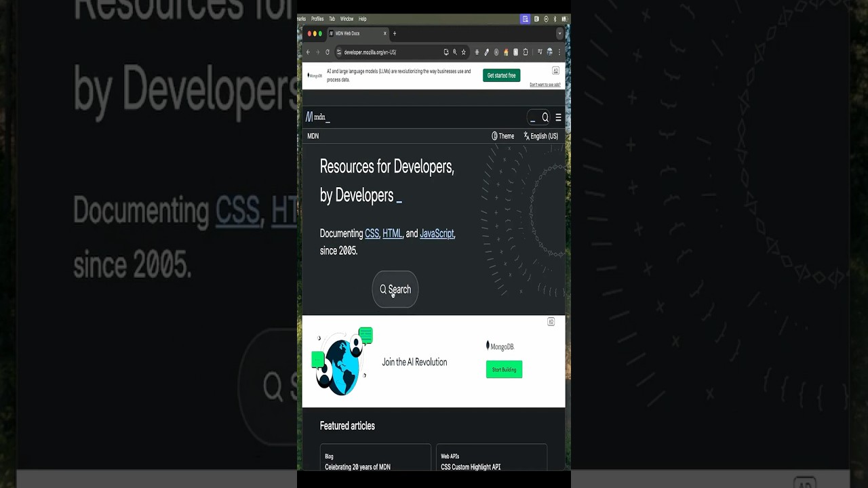
Task: Click the "Join the AI Revolution" text
Action: (x=414, y=362)
